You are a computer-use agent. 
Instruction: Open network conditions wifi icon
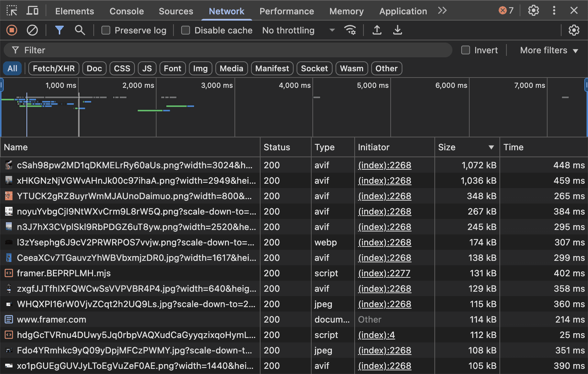click(350, 30)
